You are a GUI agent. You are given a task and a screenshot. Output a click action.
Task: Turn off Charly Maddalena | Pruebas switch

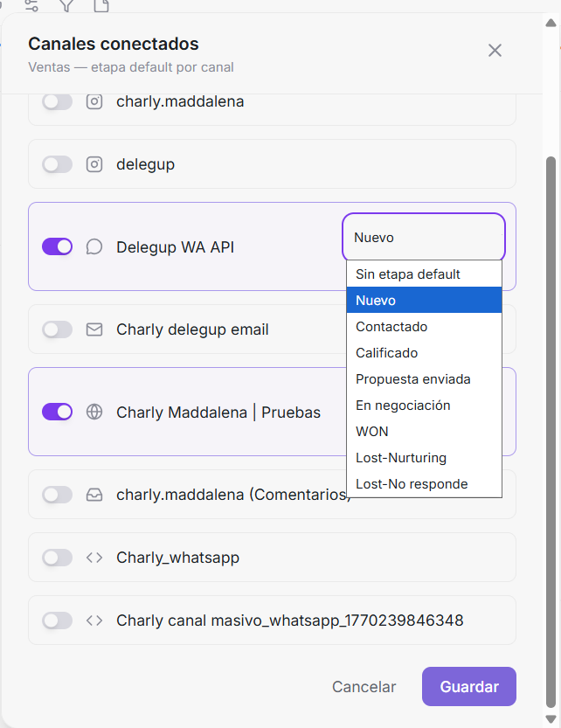click(57, 412)
